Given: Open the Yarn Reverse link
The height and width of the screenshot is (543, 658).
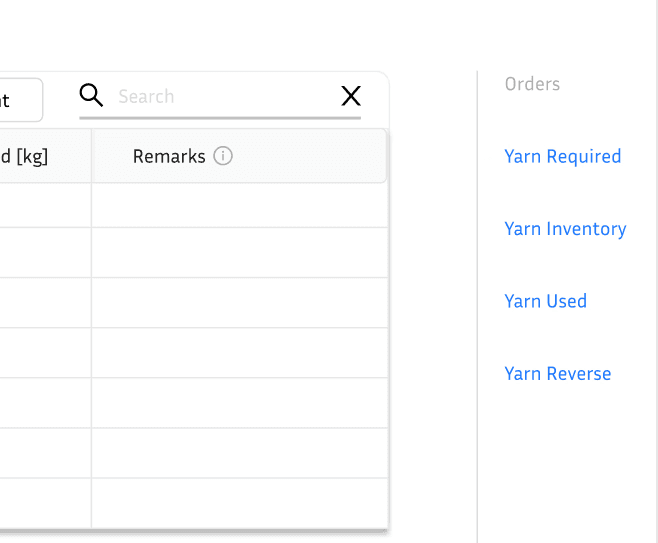Looking at the screenshot, I should (x=557, y=374).
